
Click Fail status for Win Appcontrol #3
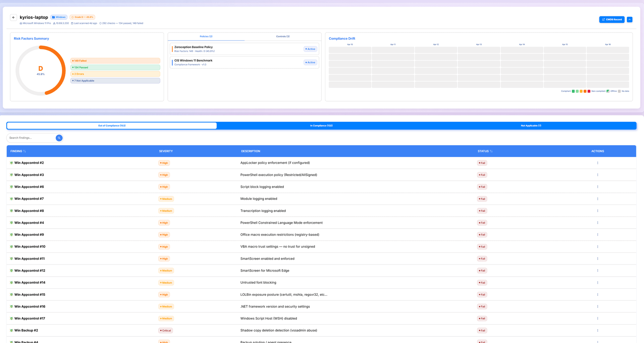482,175
